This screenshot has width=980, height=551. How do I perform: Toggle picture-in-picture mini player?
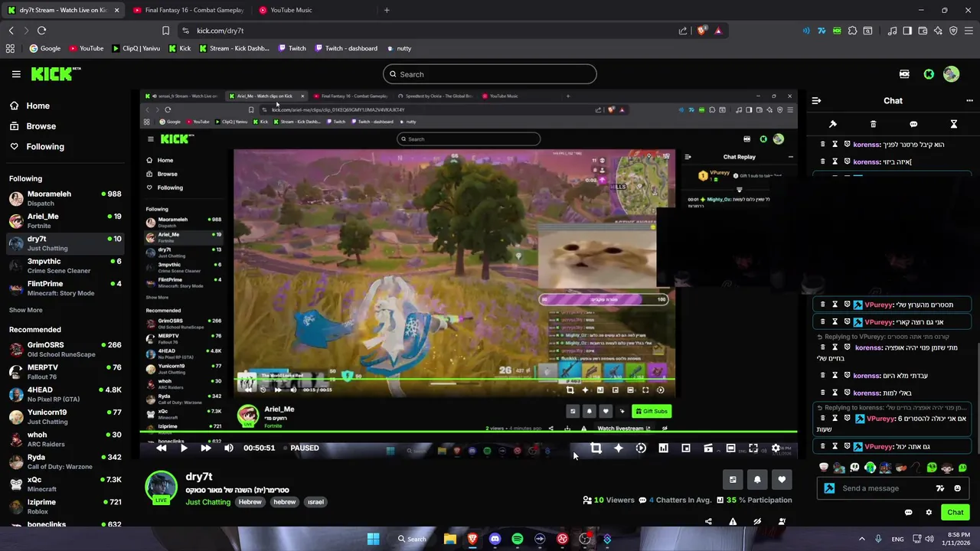[686, 448]
